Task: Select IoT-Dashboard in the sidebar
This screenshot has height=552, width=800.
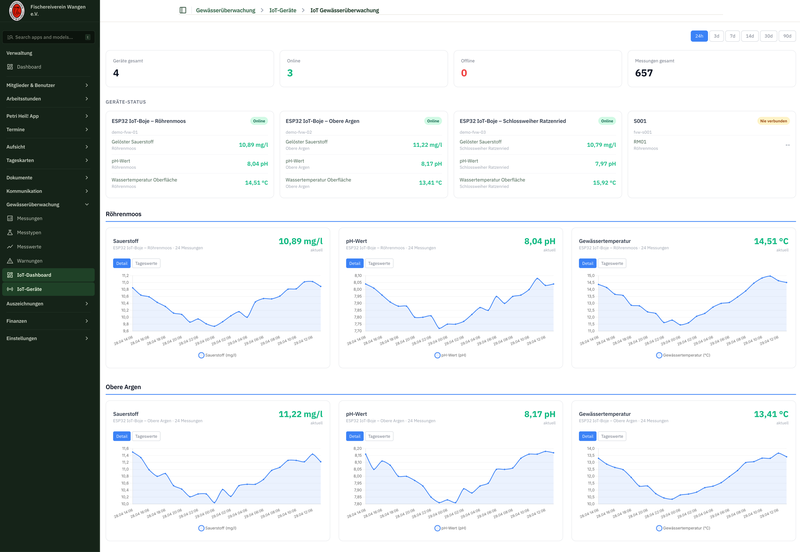Action: coord(34,275)
